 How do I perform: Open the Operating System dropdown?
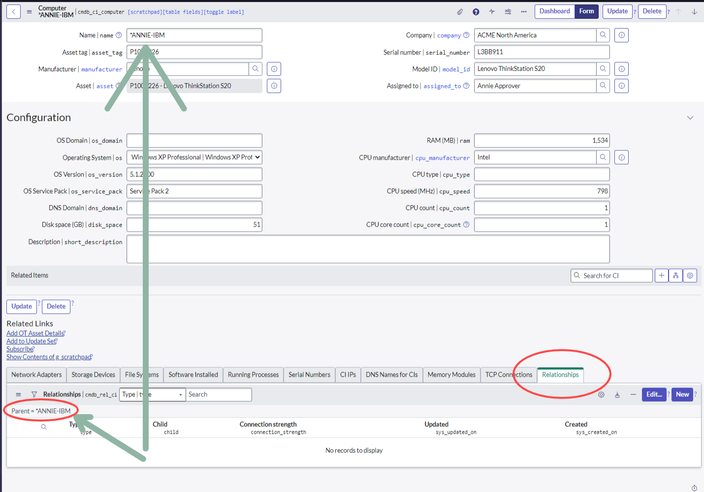click(194, 157)
